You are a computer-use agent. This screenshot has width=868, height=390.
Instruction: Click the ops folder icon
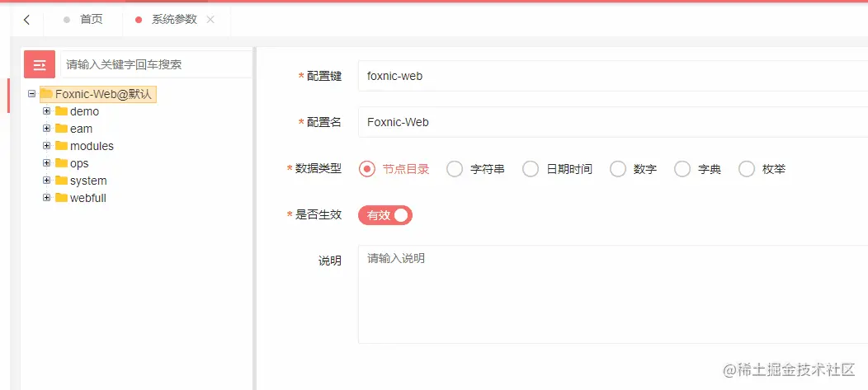coord(61,163)
